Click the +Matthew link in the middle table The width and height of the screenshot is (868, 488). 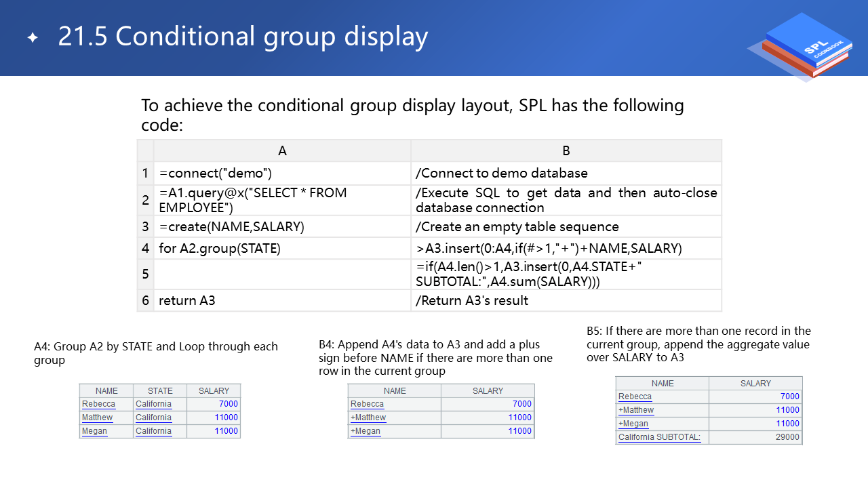tap(368, 418)
